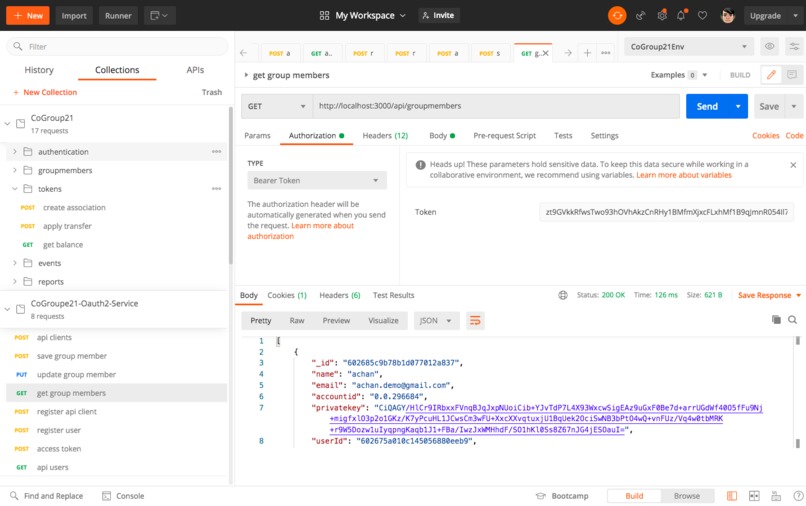
Task: Open the Cookies link near Code
Action: (765, 136)
